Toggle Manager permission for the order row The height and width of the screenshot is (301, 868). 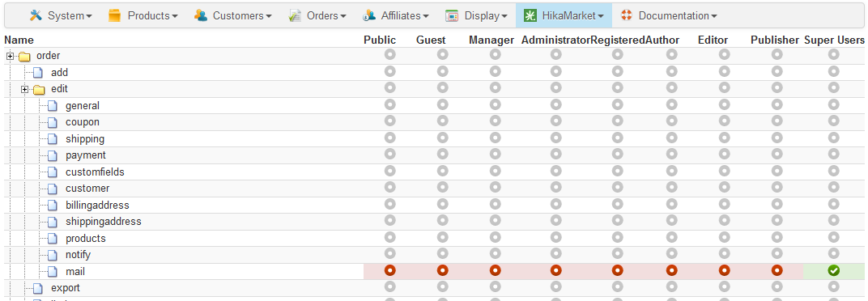point(495,54)
